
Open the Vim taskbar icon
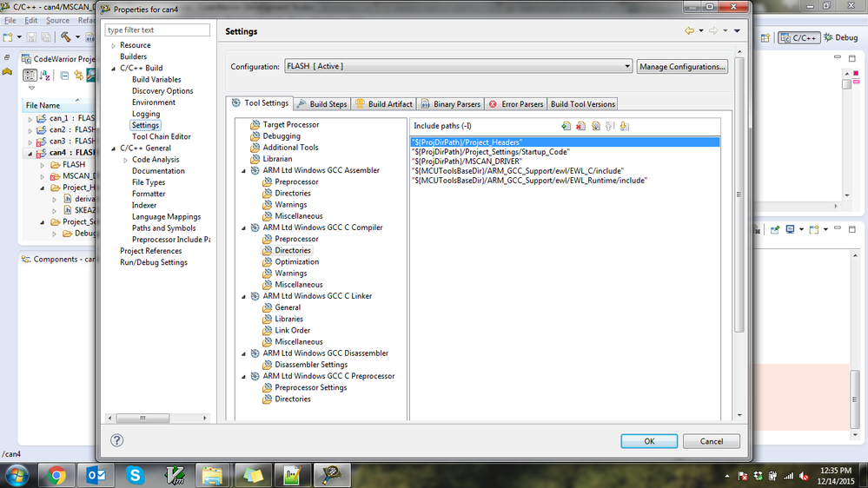pos(175,475)
